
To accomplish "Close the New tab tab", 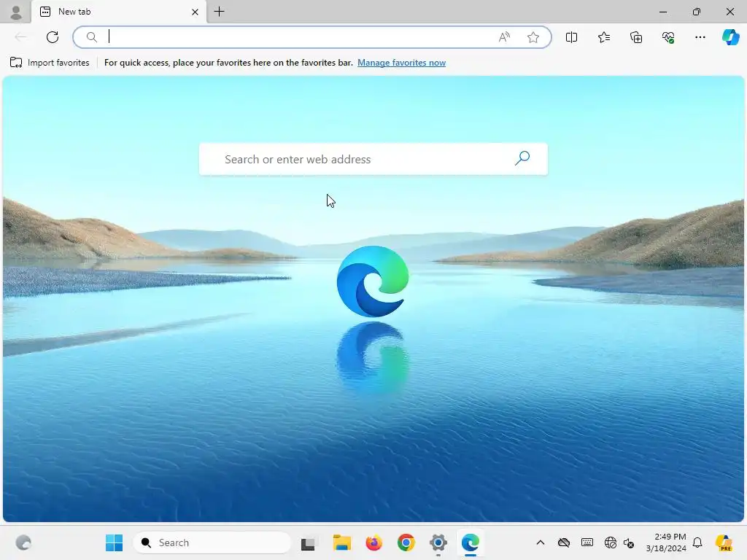I will [x=195, y=12].
